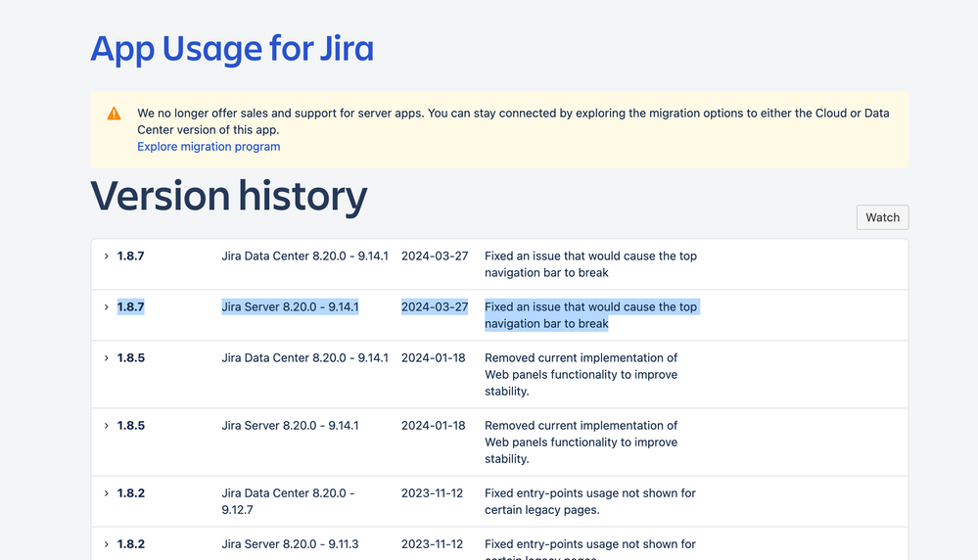Click 'Removed current implementation' note in Data Center 1.8.5 row

582,375
